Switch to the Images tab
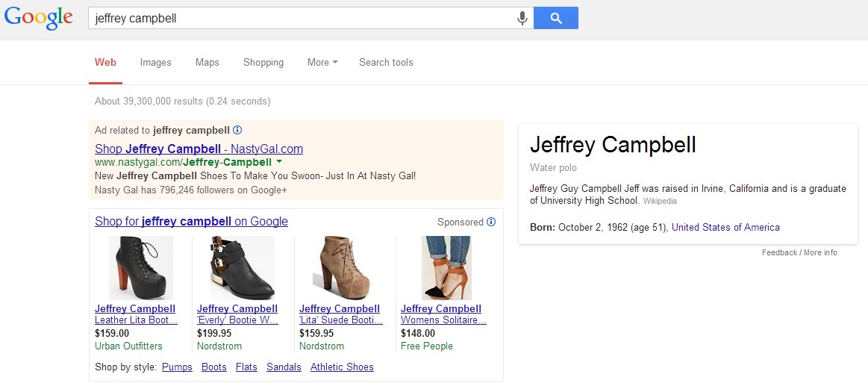Viewport: 868px width, 389px height. click(155, 63)
